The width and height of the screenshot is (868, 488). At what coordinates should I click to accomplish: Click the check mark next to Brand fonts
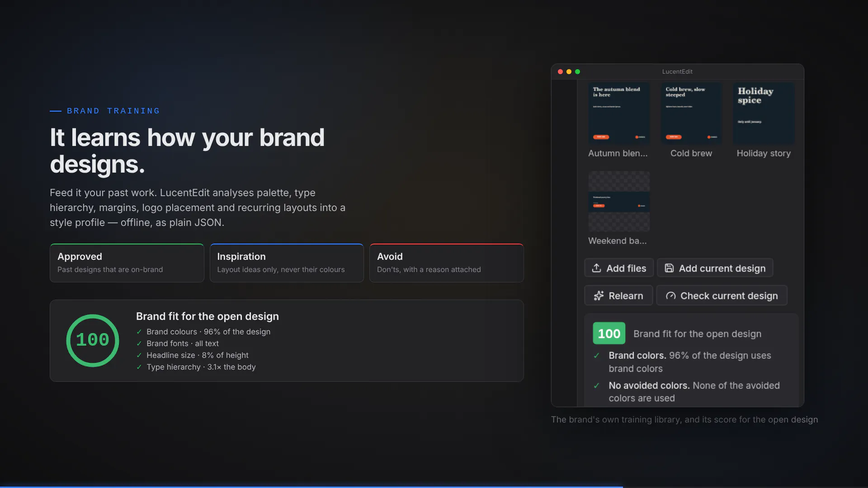point(139,344)
